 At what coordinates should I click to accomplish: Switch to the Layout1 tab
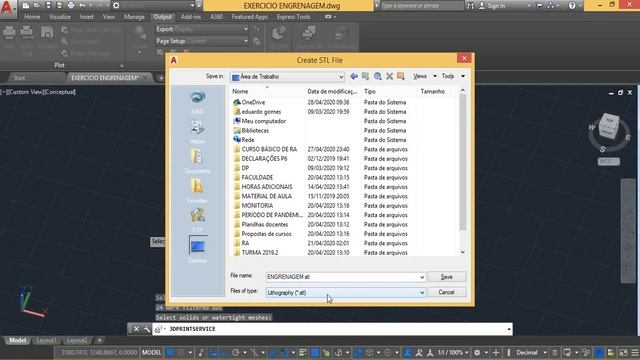click(46, 340)
